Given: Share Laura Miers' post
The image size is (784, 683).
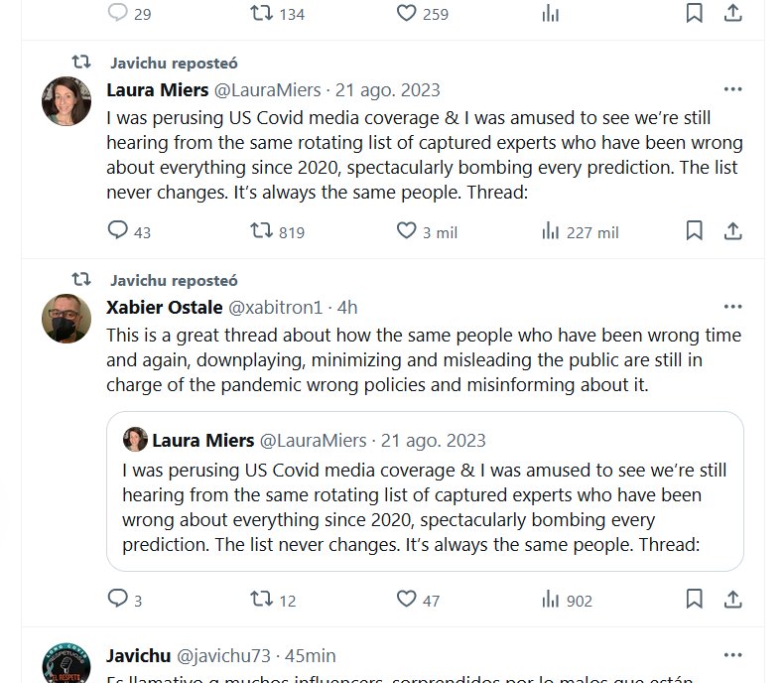Looking at the screenshot, I should 733,231.
